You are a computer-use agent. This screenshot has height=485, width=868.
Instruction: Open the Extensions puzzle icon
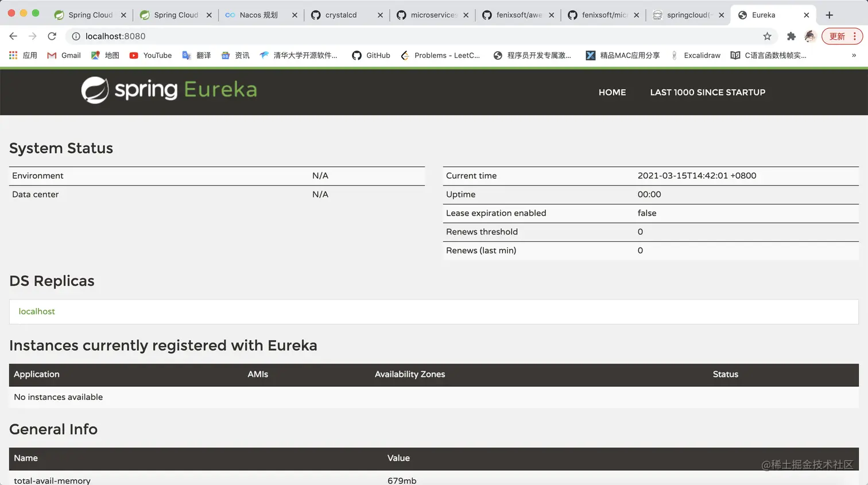click(791, 36)
